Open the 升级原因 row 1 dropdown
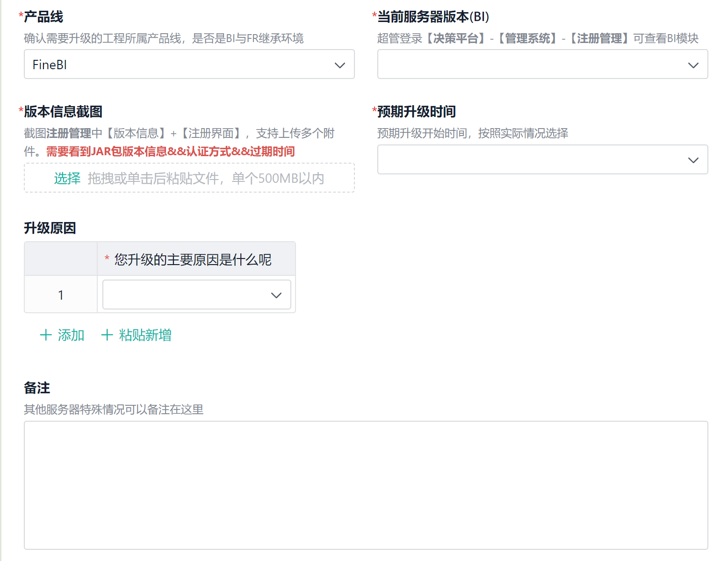Screen dimensions: 728x561 (x=196, y=295)
